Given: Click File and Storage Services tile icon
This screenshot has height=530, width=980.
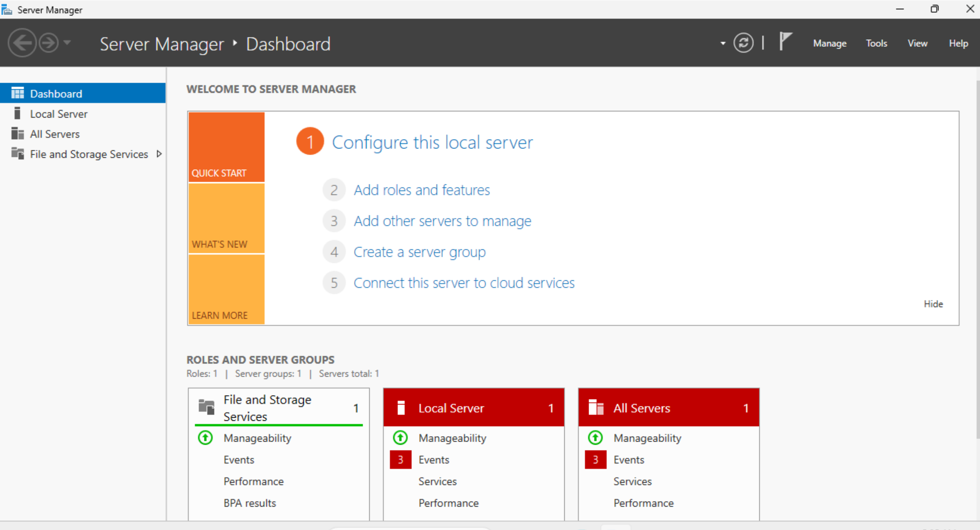Looking at the screenshot, I should (x=207, y=407).
